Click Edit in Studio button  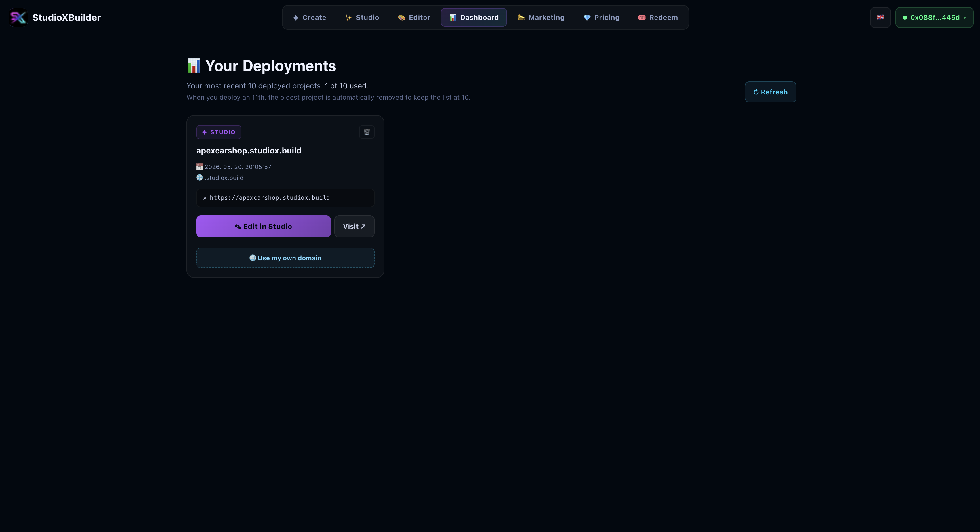click(263, 227)
